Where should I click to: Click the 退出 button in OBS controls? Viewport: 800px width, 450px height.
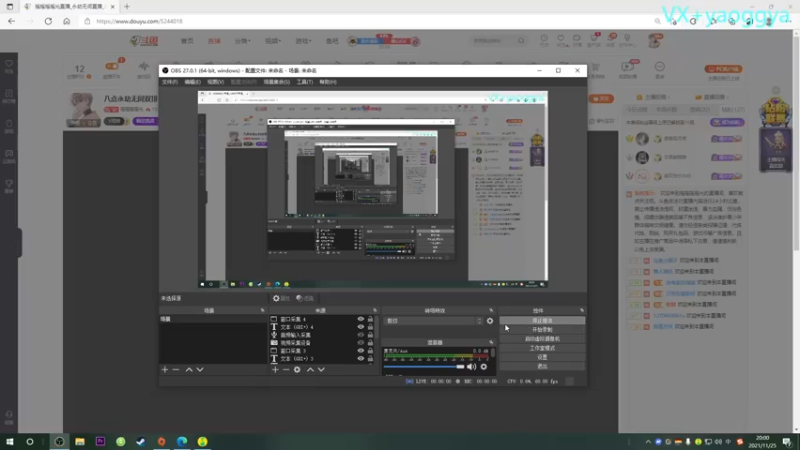542,366
